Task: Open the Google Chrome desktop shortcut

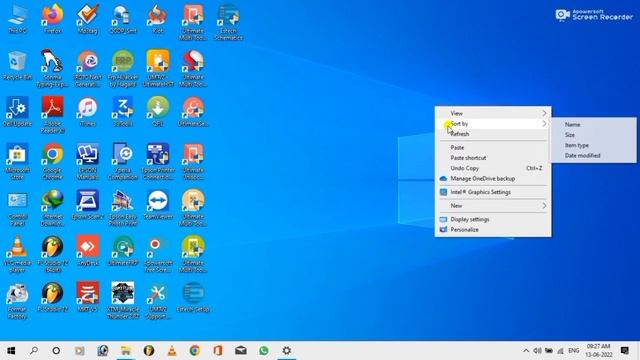Action: (x=53, y=162)
